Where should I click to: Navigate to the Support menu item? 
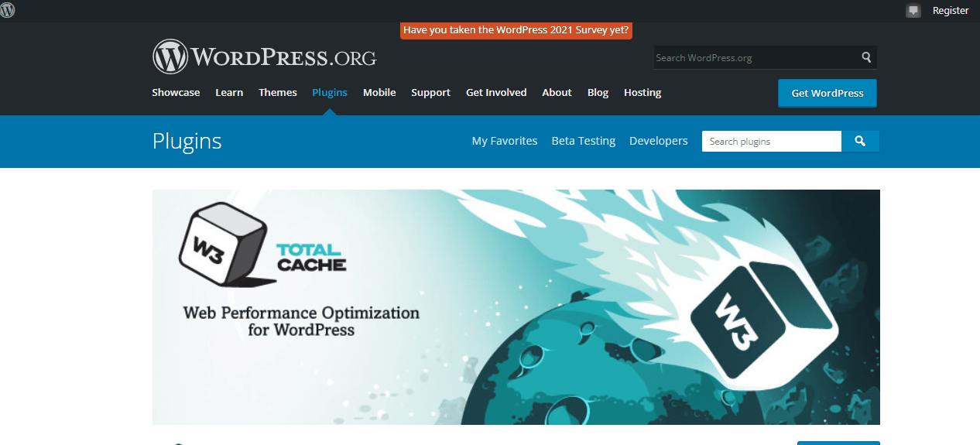430,93
